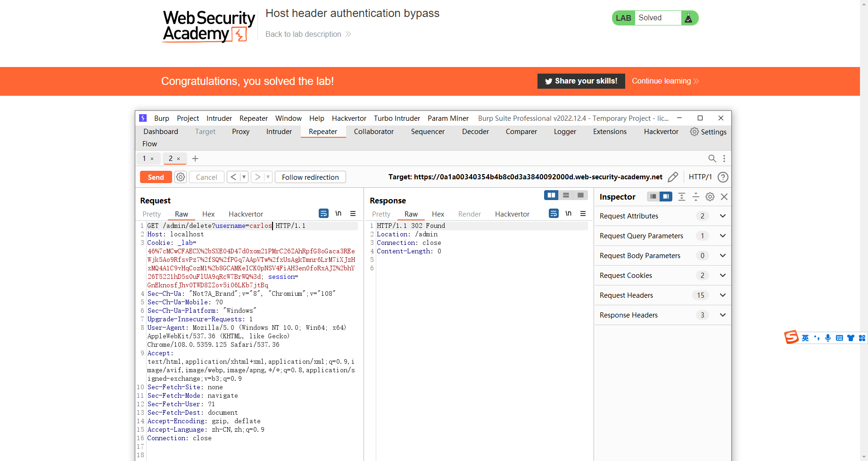Switch Request view to Hex
868x461 pixels.
tap(208, 214)
